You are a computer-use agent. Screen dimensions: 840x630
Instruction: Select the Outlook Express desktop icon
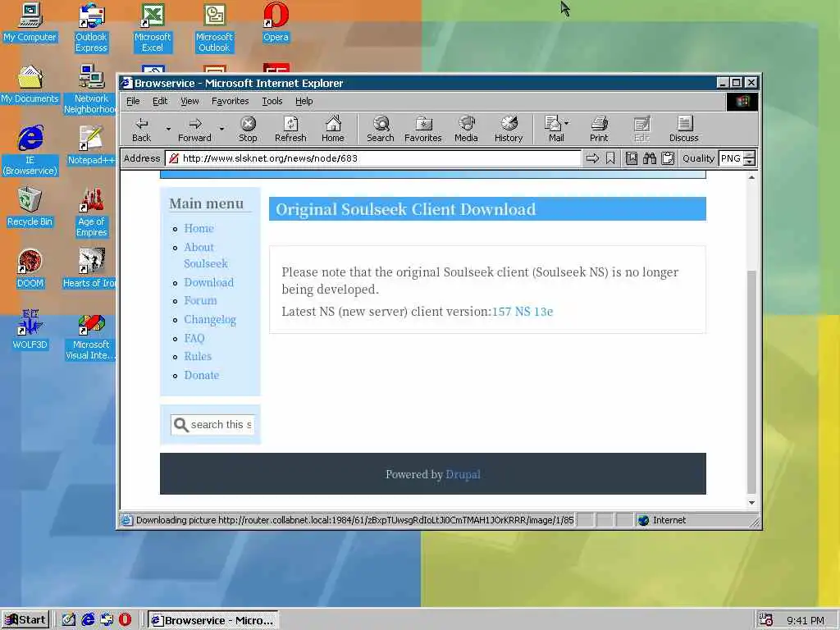pos(91,28)
